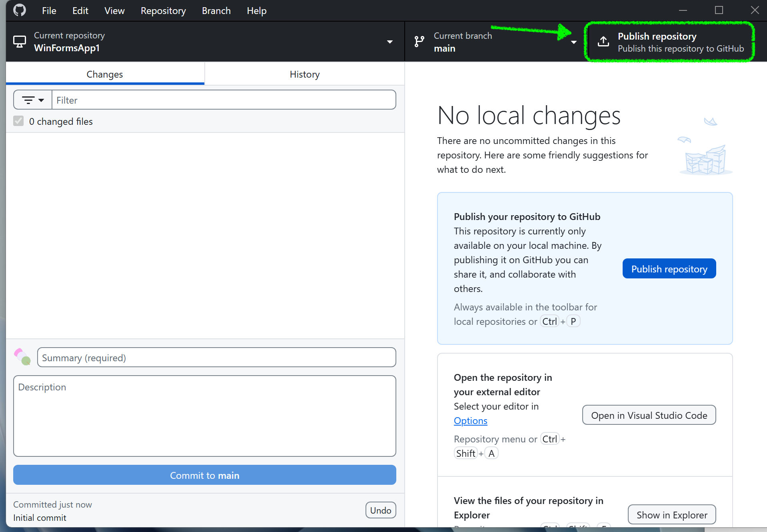Screen dimensions: 767x532
Task: Open the Options link
Action: 470,421
